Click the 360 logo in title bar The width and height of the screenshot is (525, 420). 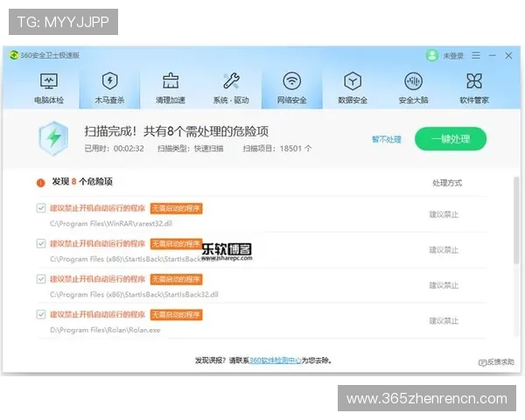(14, 55)
